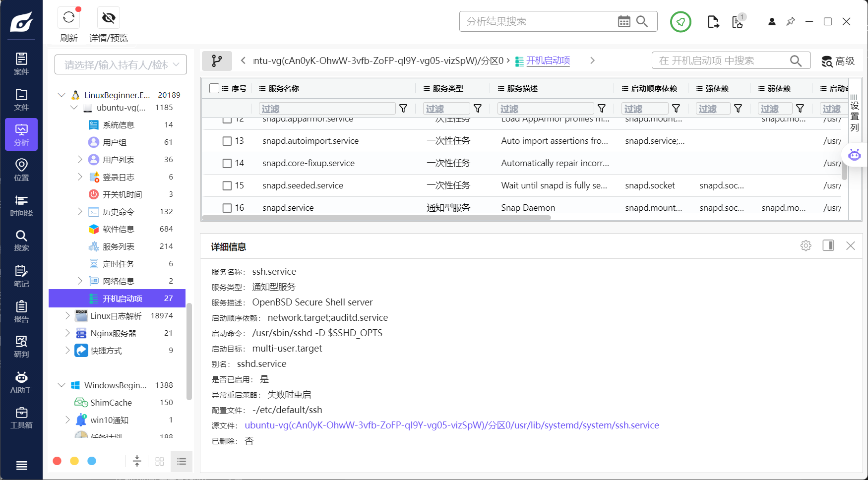The height and width of the screenshot is (480, 868).
Task: Expand the Linux日志解析 tree node
Action: (x=67, y=315)
